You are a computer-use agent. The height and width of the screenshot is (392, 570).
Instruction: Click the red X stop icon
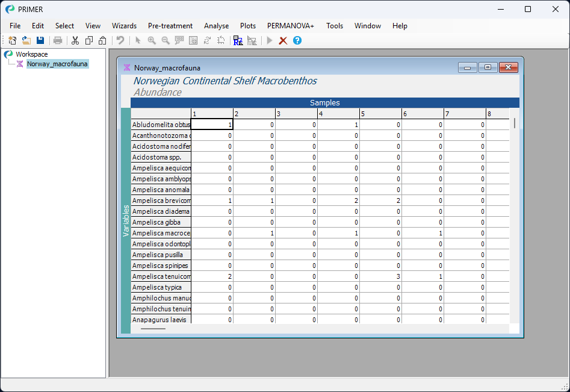(x=283, y=40)
